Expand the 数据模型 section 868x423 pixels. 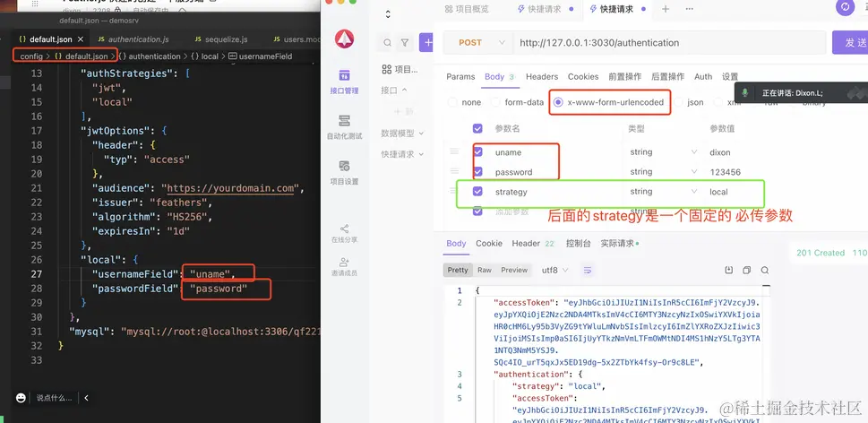tap(402, 133)
